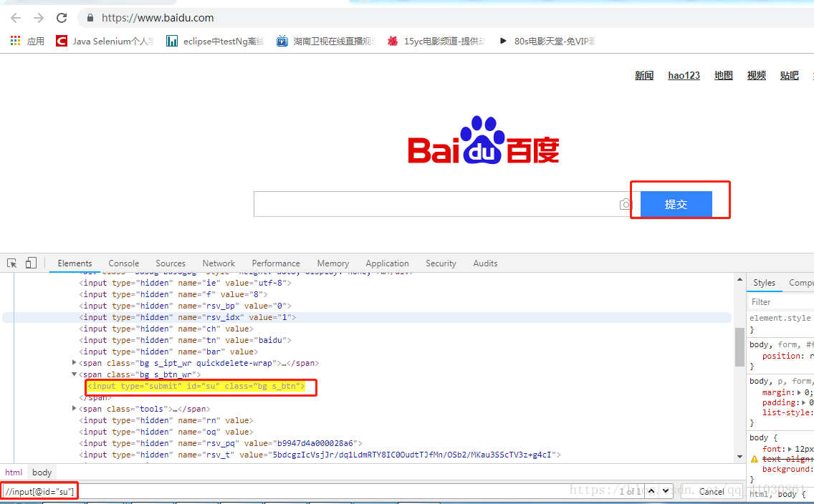The width and height of the screenshot is (814, 504).
Task: Click the hao123 link
Action: click(684, 75)
